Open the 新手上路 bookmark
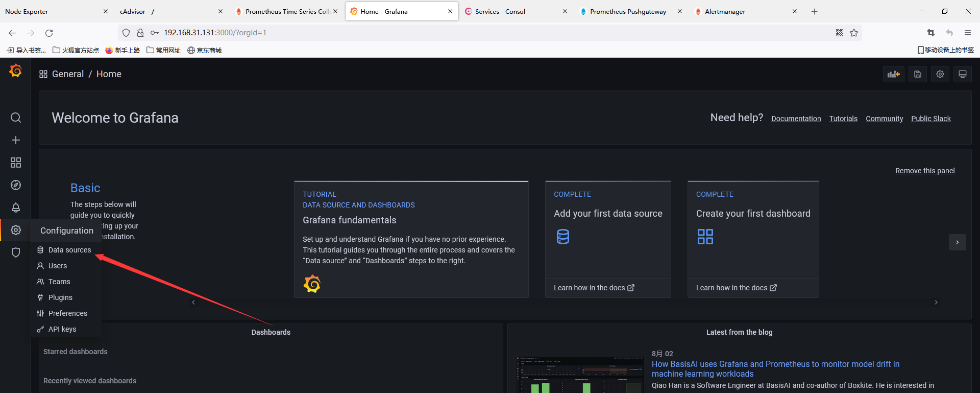 pyautogui.click(x=122, y=50)
